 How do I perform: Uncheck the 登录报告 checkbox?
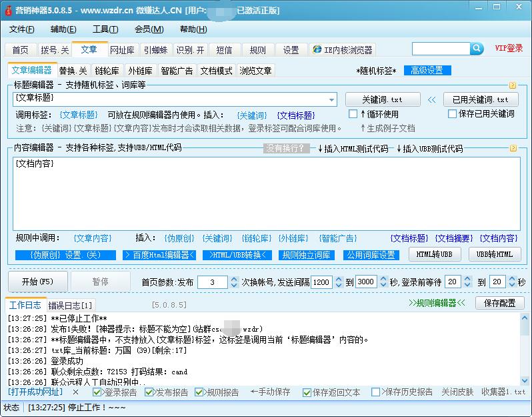click(97, 392)
